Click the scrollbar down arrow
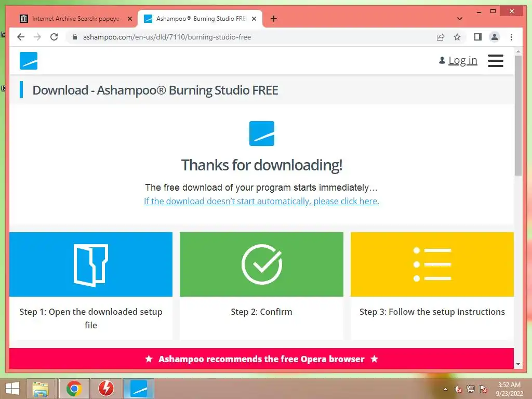This screenshot has height=399, width=532. [518, 364]
